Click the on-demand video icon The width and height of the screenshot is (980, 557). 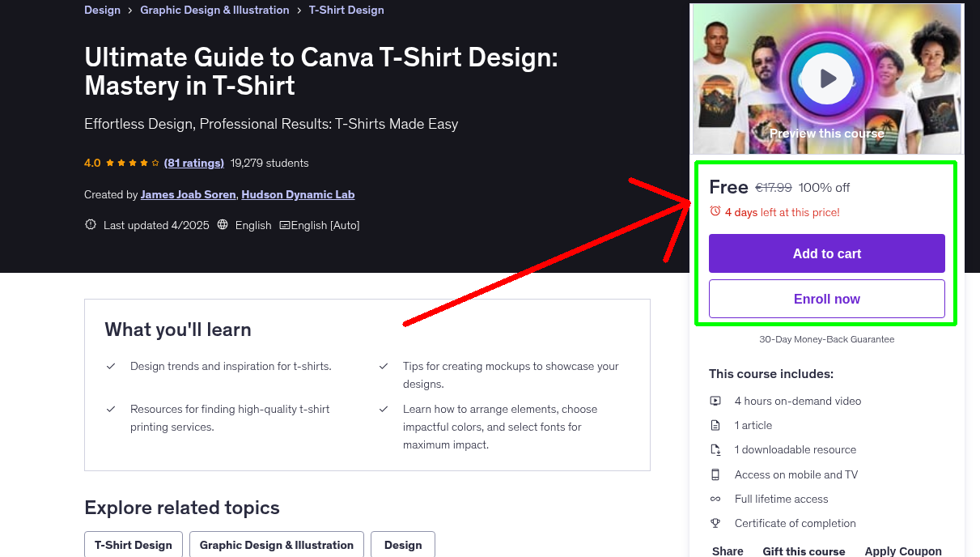point(715,401)
